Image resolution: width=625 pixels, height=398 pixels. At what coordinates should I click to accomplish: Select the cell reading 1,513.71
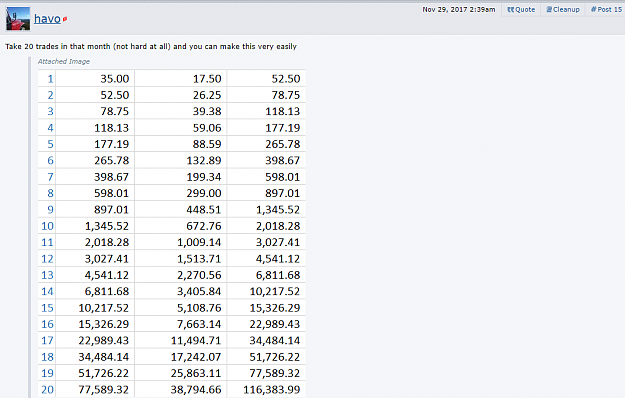pyautogui.click(x=181, y=259)
